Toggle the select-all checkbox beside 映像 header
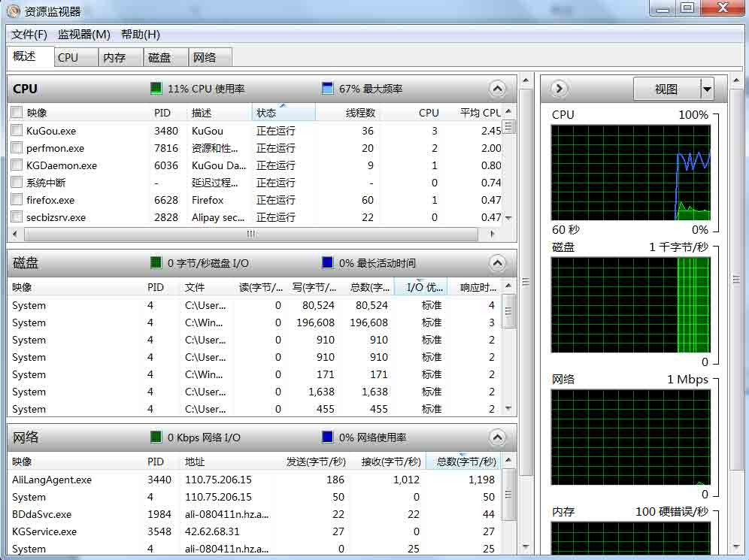Image resolution: width=749 pixels, height=560 pixels. [x=17, y=113]
